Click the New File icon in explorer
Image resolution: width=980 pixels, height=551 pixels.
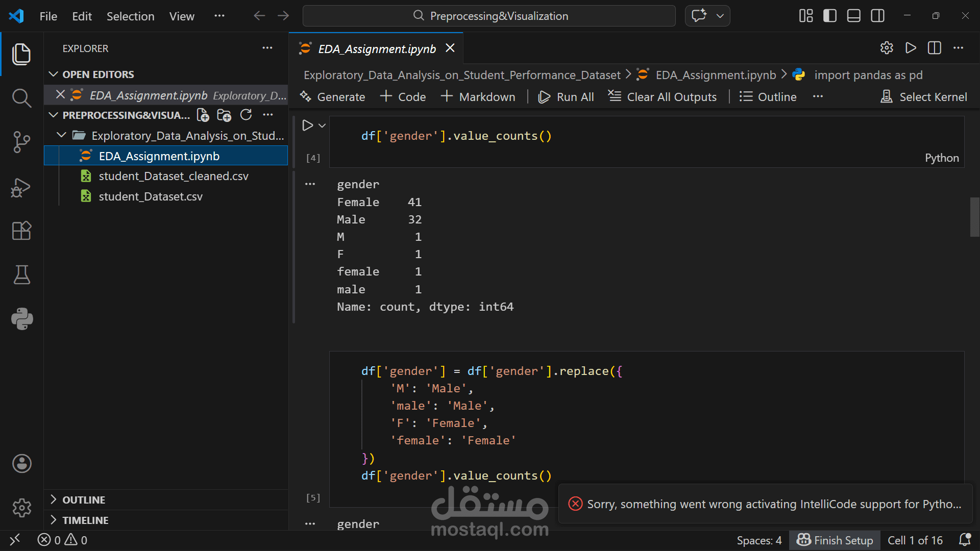point(203,115)
